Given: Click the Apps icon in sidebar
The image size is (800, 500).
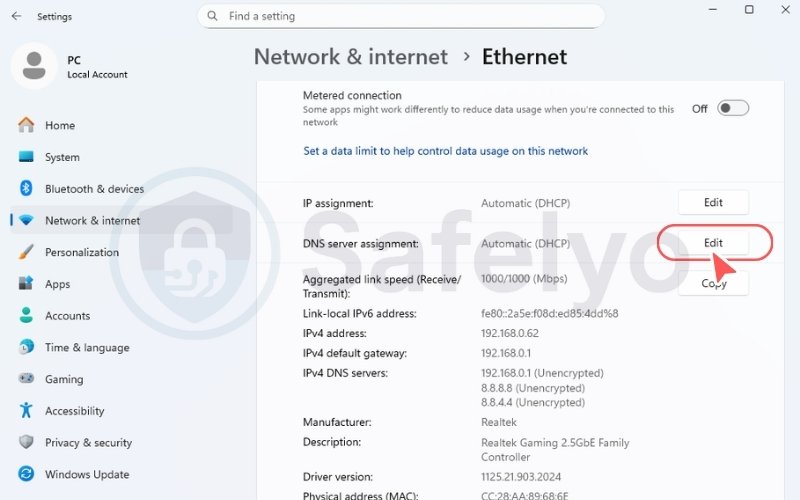Looking at the screenshot, I should pos(26,284).
